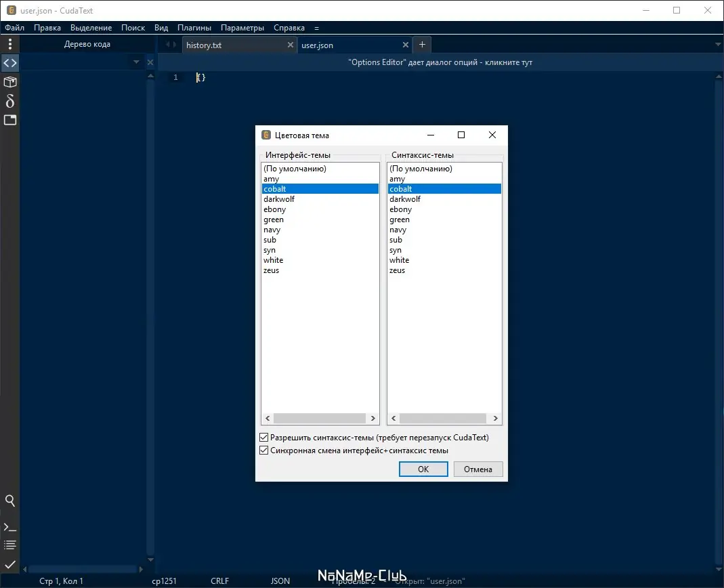Click right arrow of syntax themes scrollbar
This screenshot has width=724, height=588.
pyautogui.click(x=495, y=419)
